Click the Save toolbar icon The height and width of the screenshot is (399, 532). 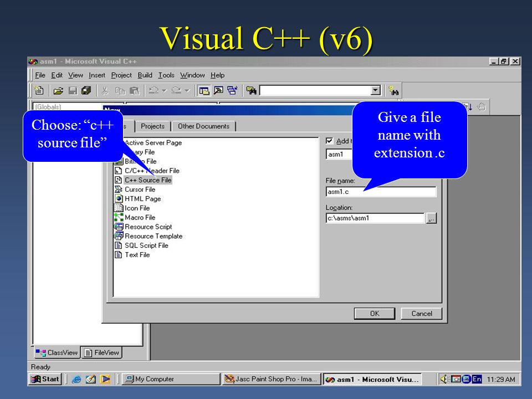(73, 90)
